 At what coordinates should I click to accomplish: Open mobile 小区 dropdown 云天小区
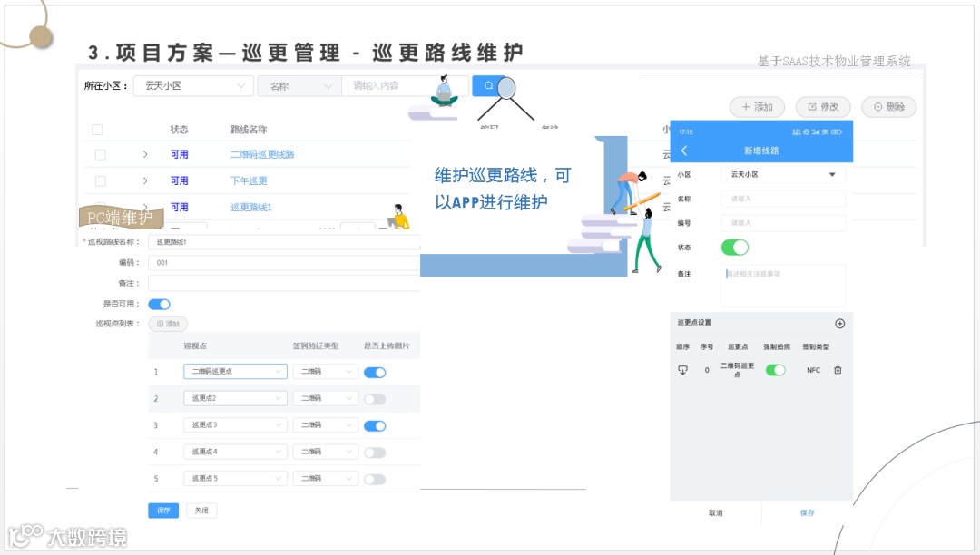pos(783,175)
